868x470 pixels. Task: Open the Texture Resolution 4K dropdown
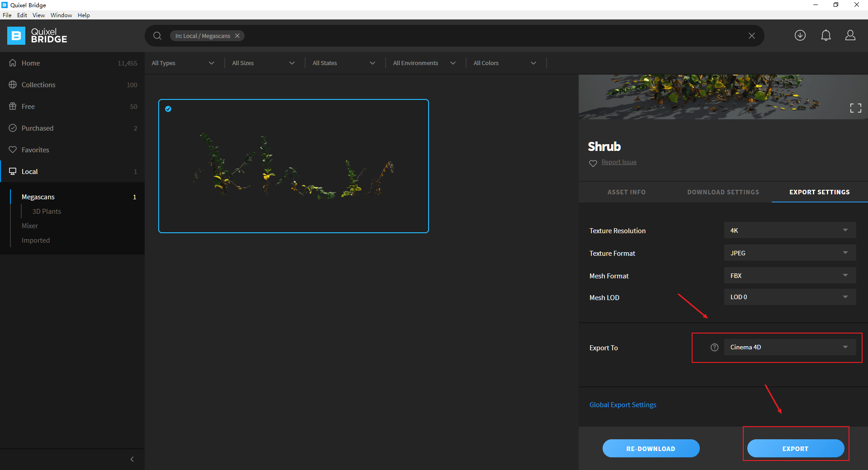pyautogui.click(x=790, y=230)
